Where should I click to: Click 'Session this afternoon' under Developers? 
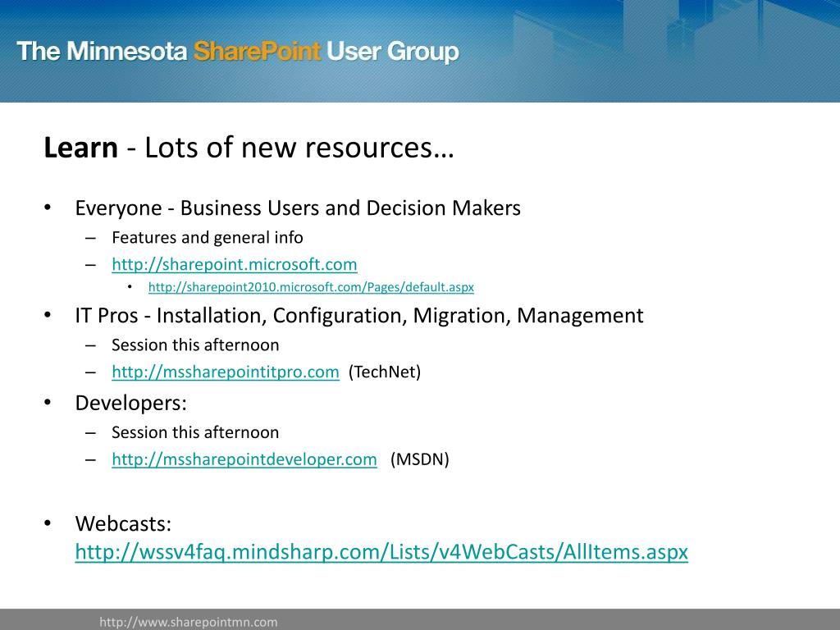tap(195, 432)
